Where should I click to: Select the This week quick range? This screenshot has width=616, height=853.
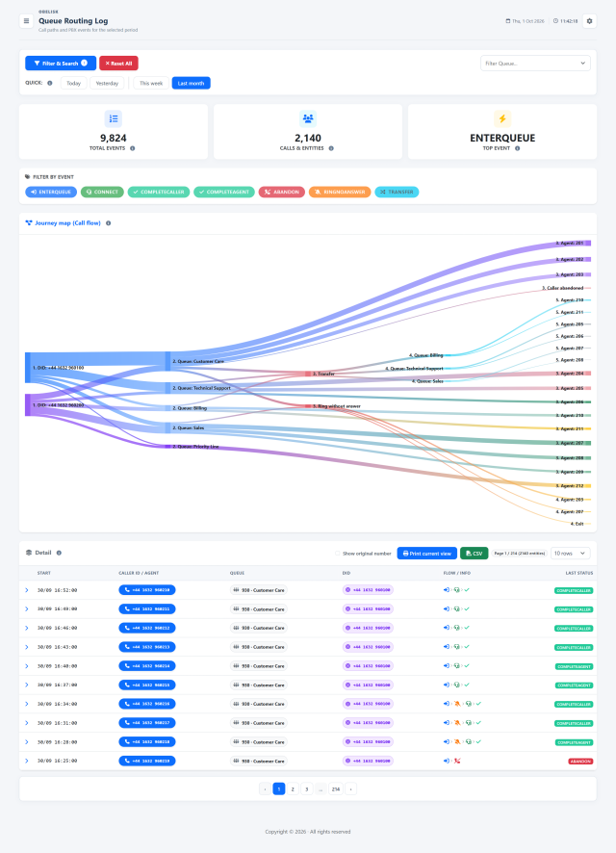(x=151, y=83)
